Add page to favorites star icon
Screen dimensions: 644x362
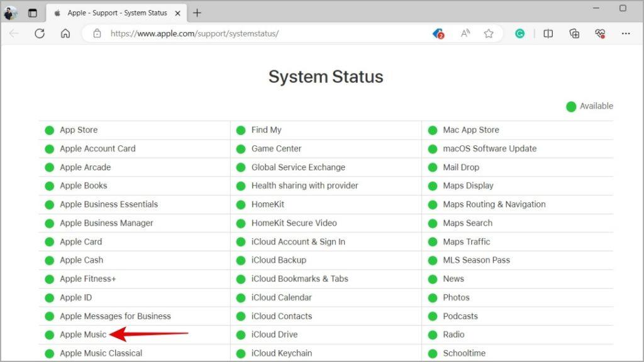tap(488, 34)
